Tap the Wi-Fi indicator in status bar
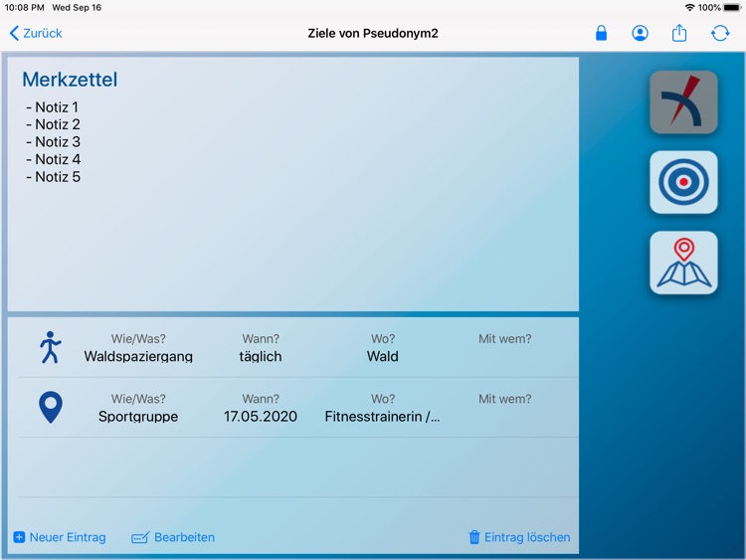 689,8
